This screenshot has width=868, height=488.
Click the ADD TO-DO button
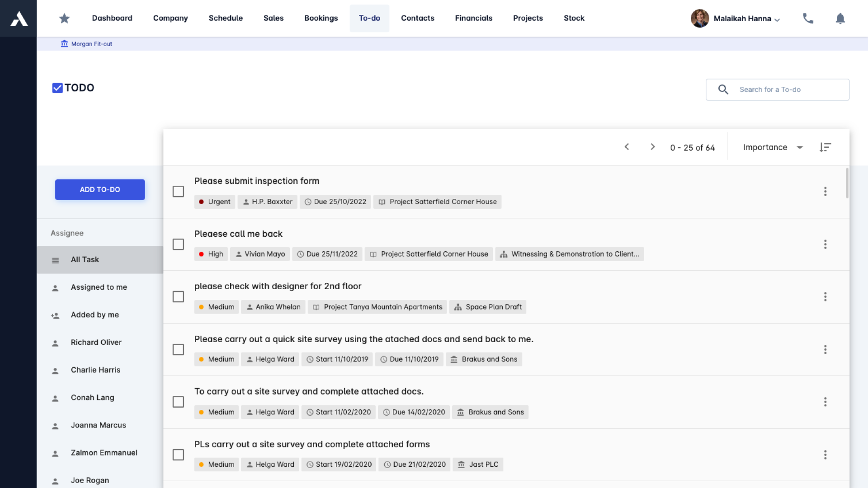coord(100,190)
